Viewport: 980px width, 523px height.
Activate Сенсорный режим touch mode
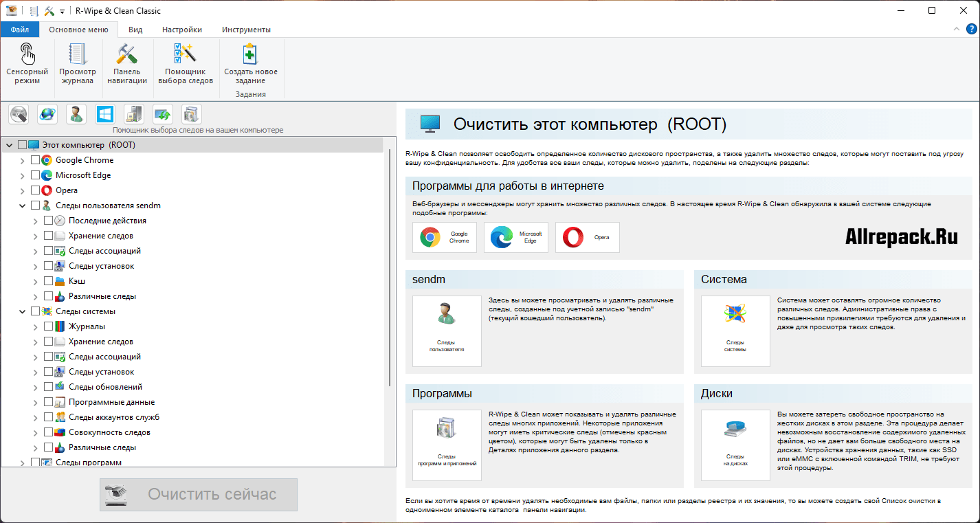point(27,63)
